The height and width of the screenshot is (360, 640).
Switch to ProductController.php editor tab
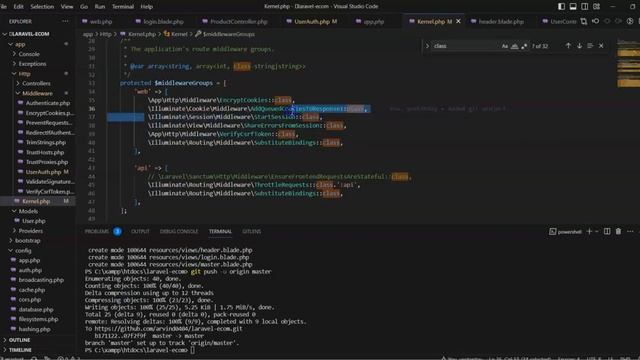point(238,21)
